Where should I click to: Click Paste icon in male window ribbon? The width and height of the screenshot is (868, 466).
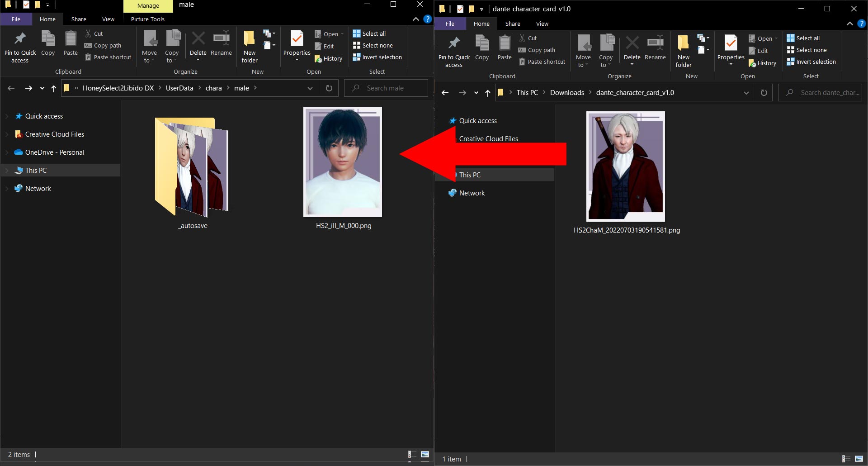(x=71, y=43)
